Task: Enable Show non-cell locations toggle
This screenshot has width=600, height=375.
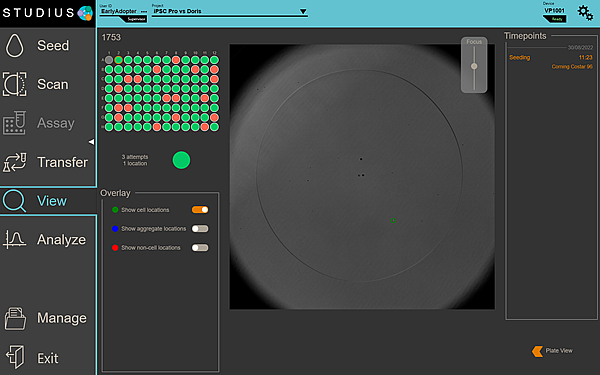Action: pos(200,248)
